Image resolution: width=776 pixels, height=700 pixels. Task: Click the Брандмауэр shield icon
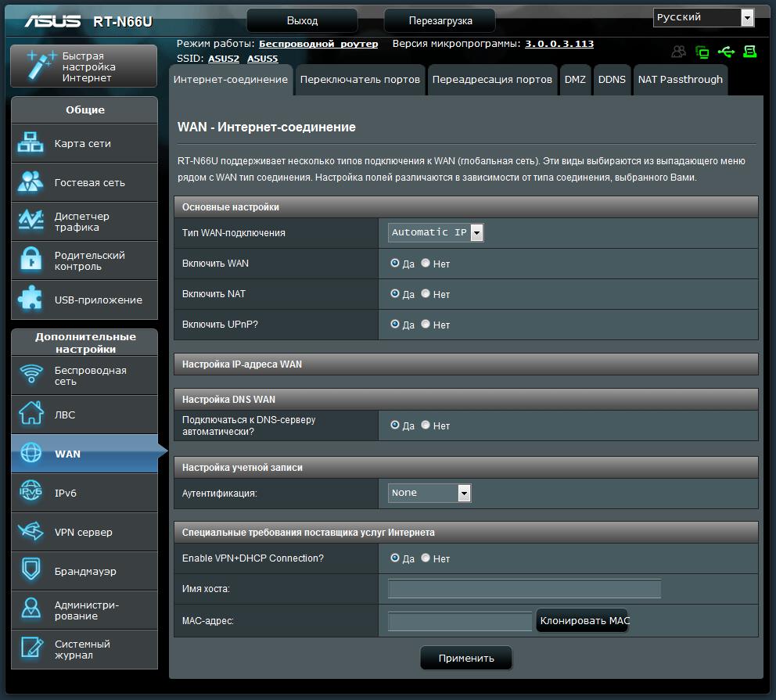point(31,570)
